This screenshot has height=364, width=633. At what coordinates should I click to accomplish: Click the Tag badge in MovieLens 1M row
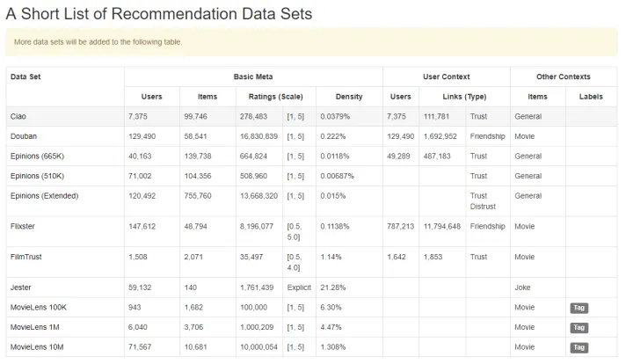click(x=578, y=327)
